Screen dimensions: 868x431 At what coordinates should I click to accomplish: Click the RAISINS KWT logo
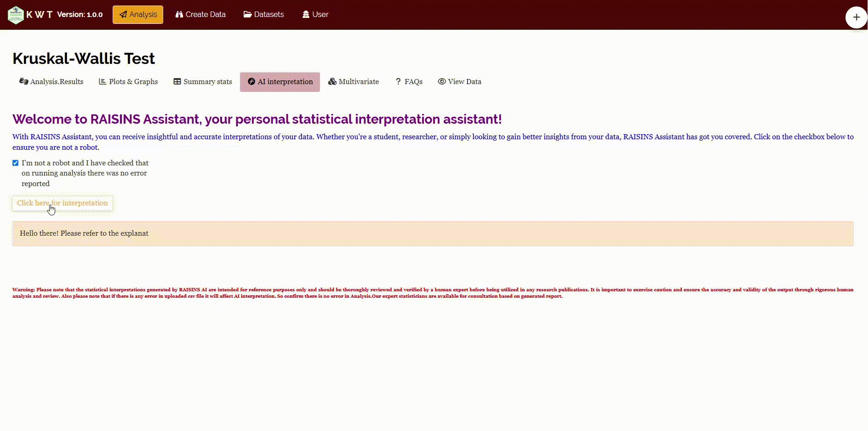point(16,15)
